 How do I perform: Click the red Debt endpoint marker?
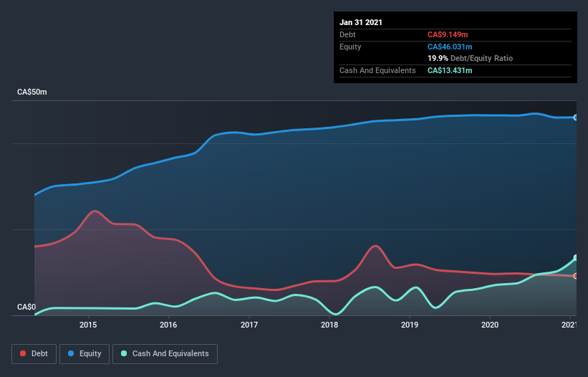pyautogui.click(x=576, y=276)
